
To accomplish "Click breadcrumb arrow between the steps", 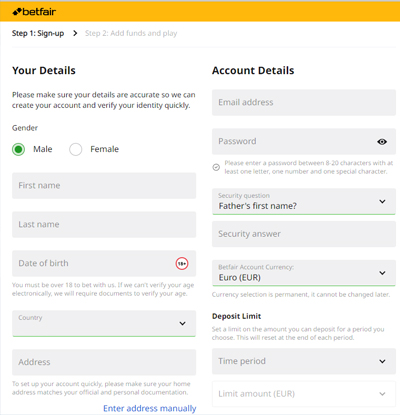I will 75,33.
